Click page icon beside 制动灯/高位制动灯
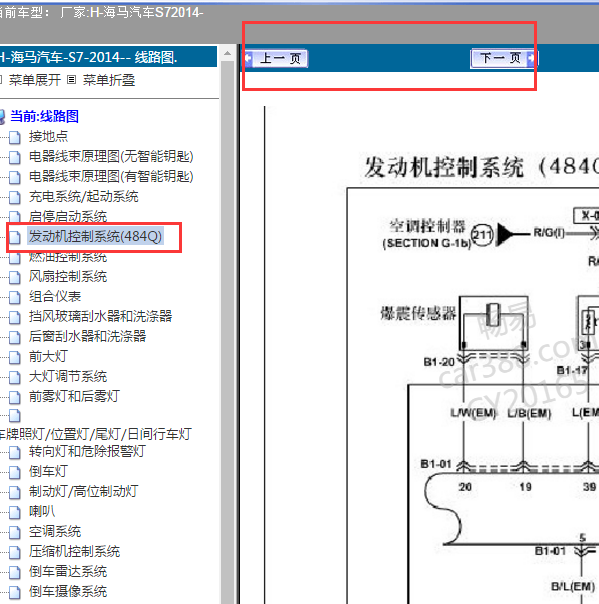599x604 pixels. (15, 492)
